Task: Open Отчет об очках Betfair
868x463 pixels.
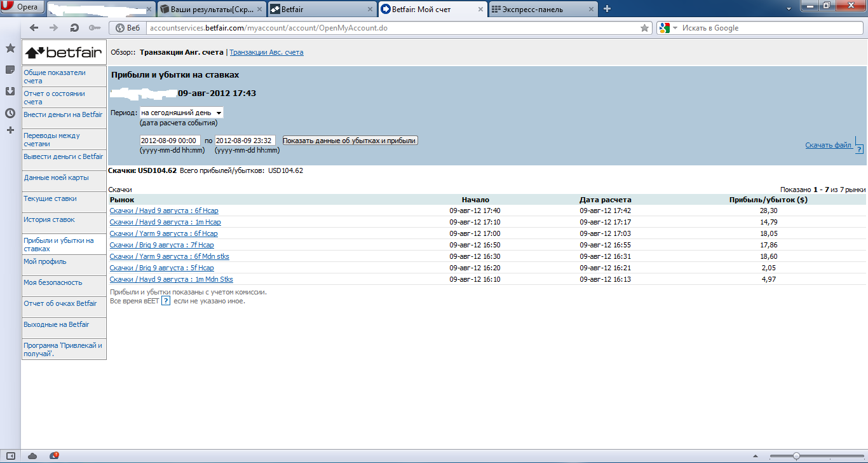Action: click(64, 307)
